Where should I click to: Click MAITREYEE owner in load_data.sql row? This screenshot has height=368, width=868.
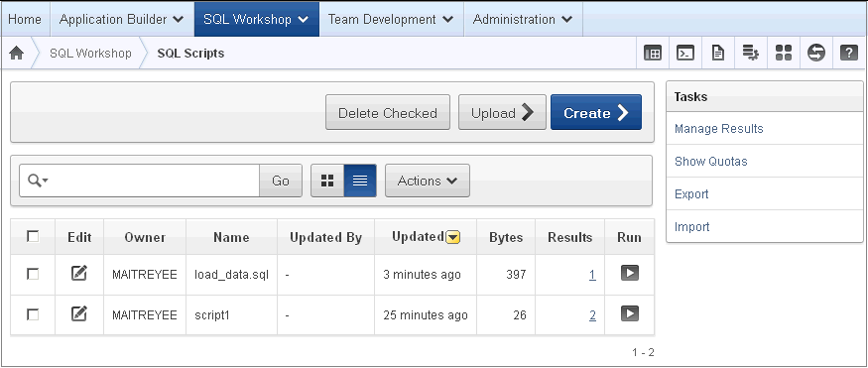pos(145,275)
